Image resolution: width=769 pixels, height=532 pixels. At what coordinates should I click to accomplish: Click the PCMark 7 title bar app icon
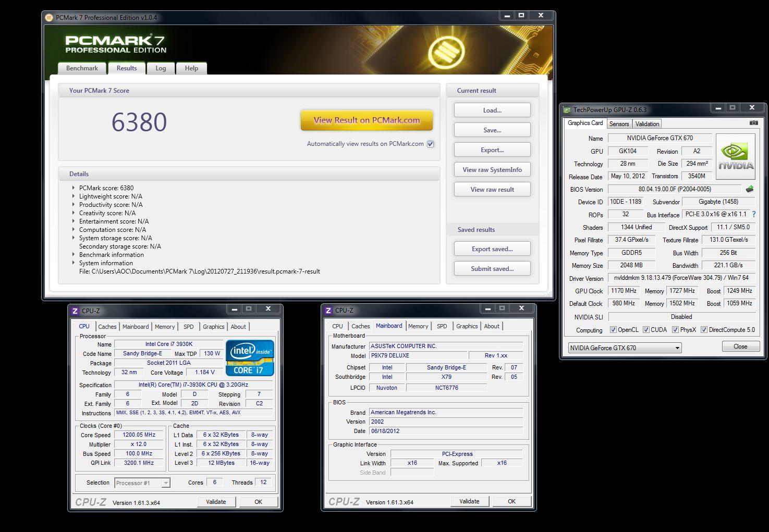pyautogui.click(x=49, y=17)
